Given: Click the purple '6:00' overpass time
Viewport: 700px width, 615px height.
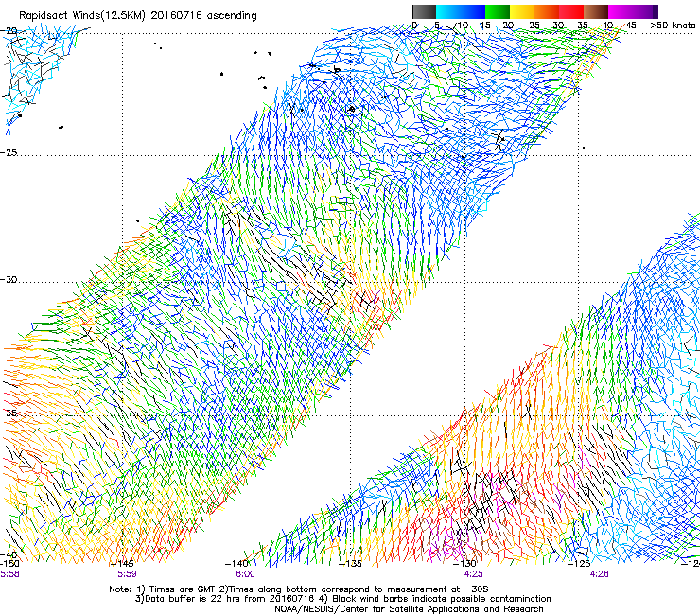Looking at the screenshot, I should click(x=246, y=574).
